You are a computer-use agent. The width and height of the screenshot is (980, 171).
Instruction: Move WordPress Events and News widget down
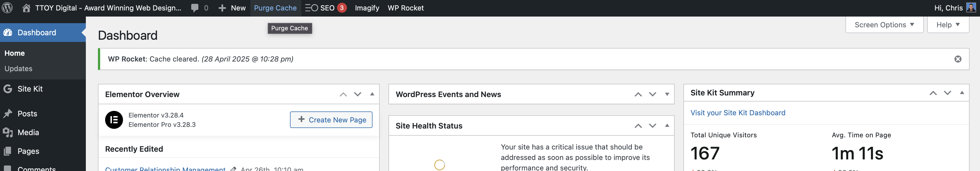click(x=652, y=94)
